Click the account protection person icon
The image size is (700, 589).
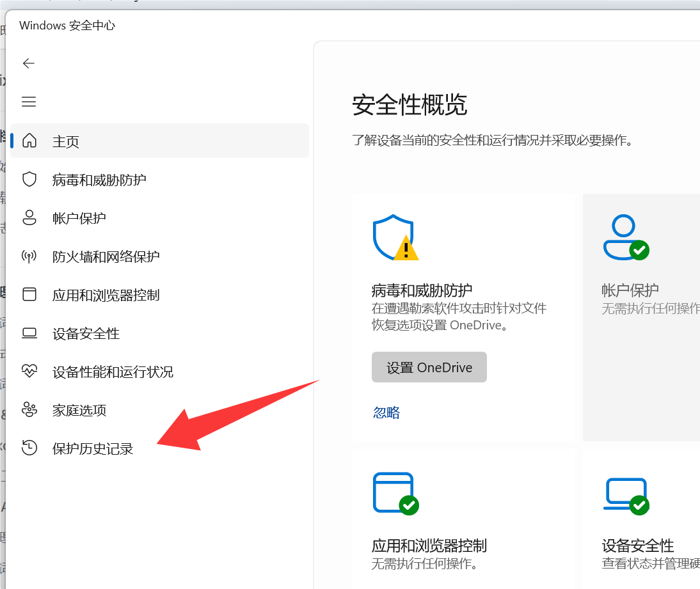[29, 218]
